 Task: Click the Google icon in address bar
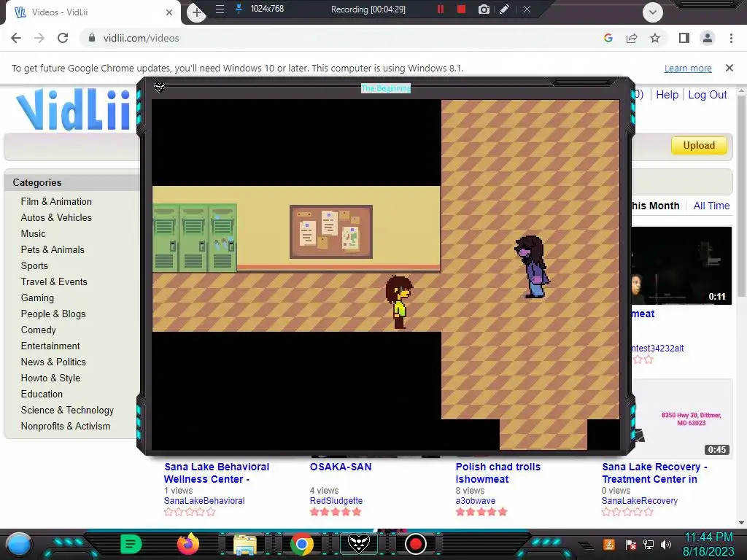point(608,38)
